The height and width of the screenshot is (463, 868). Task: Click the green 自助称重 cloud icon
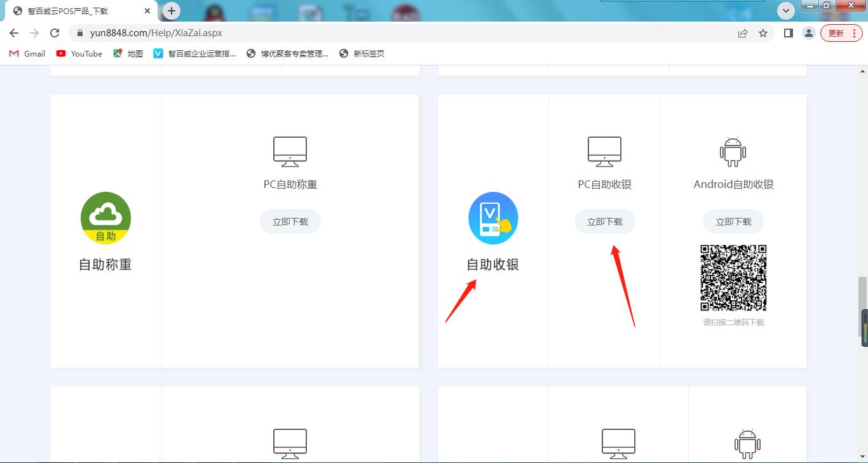click(105, 218)
